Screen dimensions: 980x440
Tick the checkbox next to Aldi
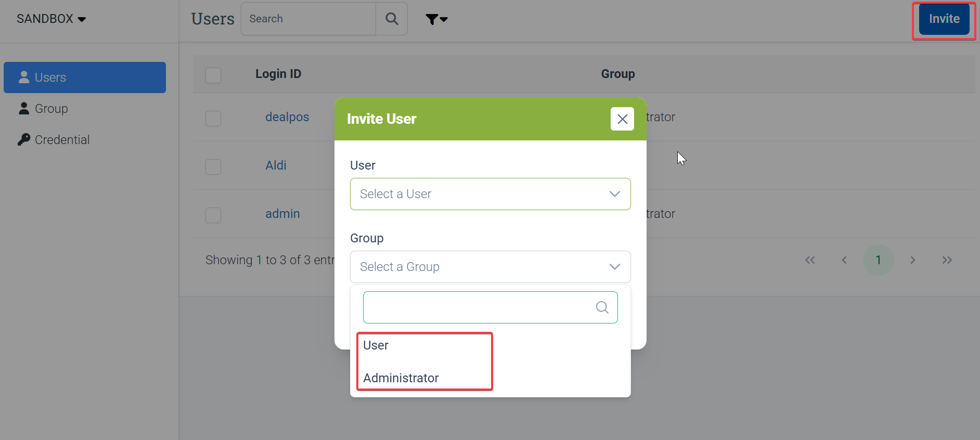pyautogui.click(x=213, y=166)
